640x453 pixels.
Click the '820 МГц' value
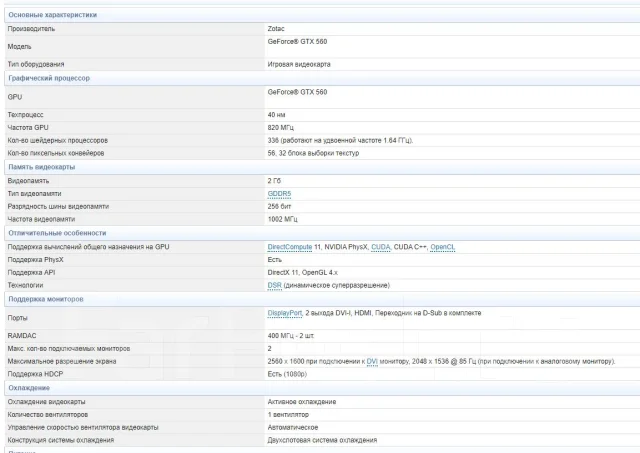[280, 127]
